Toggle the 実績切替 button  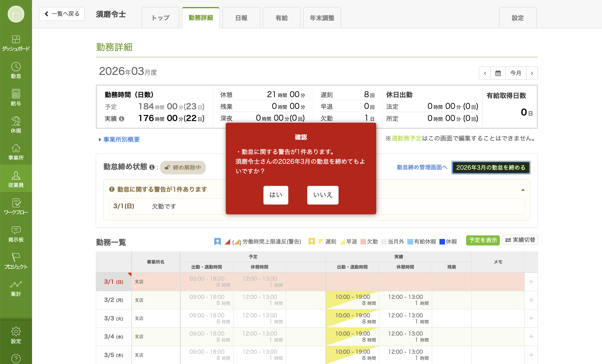(x=520, y=240)
